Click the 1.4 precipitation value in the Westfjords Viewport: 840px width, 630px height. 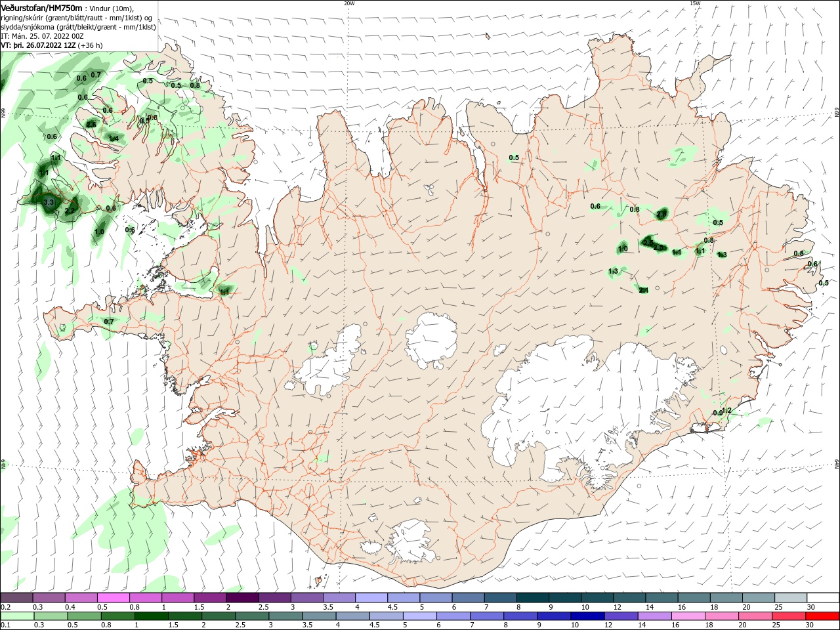point(114,138)
